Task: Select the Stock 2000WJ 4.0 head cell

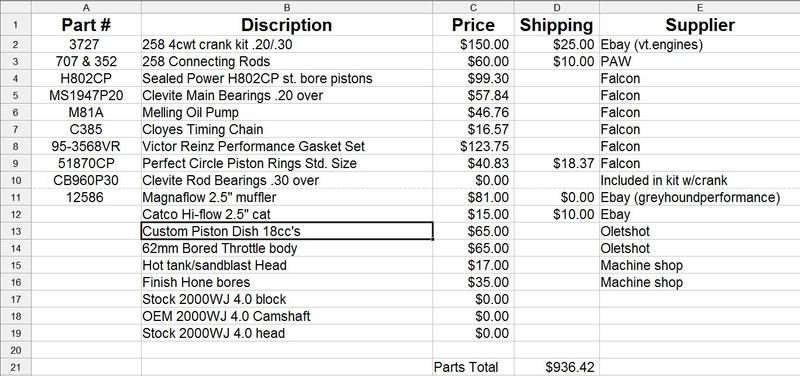Action: point(287,333)
